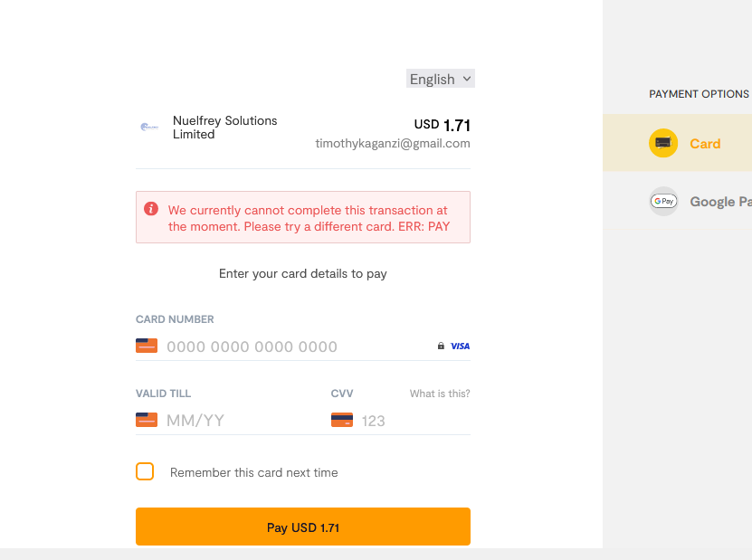Click the yellow Card payment option icon

663,143
